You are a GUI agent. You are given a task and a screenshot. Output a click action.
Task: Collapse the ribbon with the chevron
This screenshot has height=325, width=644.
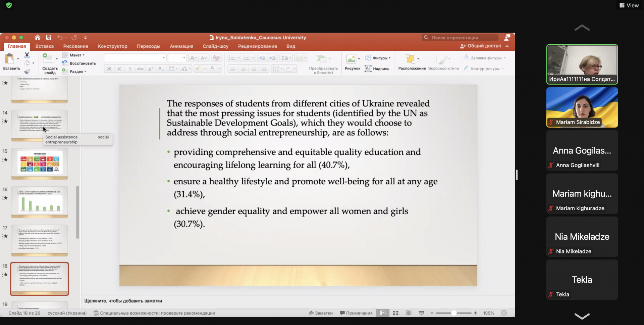point(507,46)
